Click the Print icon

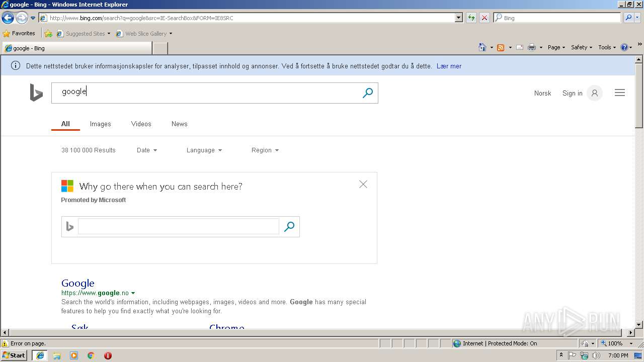point(532,47)
